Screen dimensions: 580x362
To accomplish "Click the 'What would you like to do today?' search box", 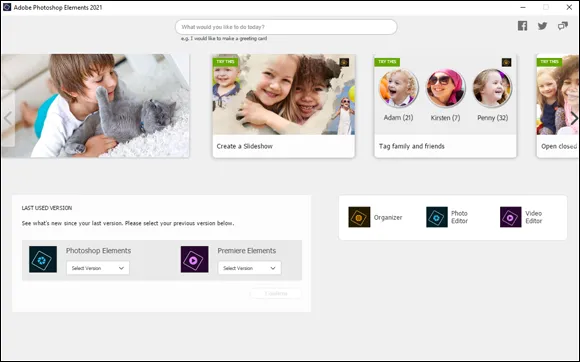I will 286,27.
